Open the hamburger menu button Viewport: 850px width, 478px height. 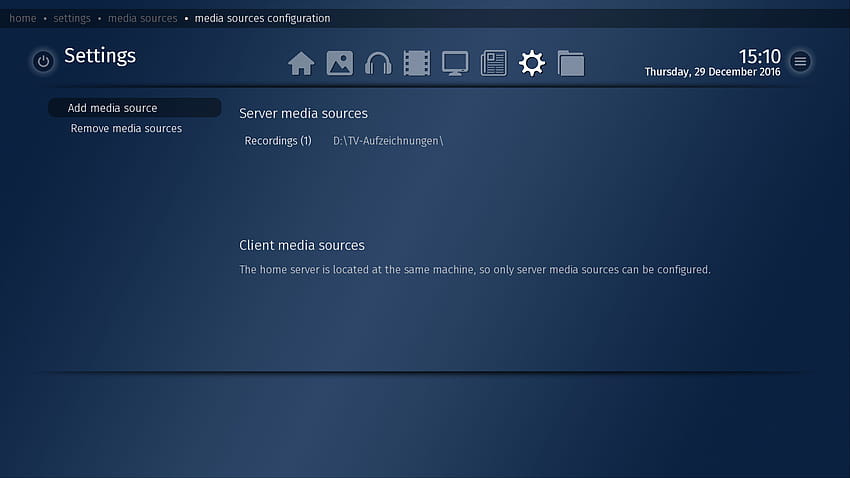(800, 61)
